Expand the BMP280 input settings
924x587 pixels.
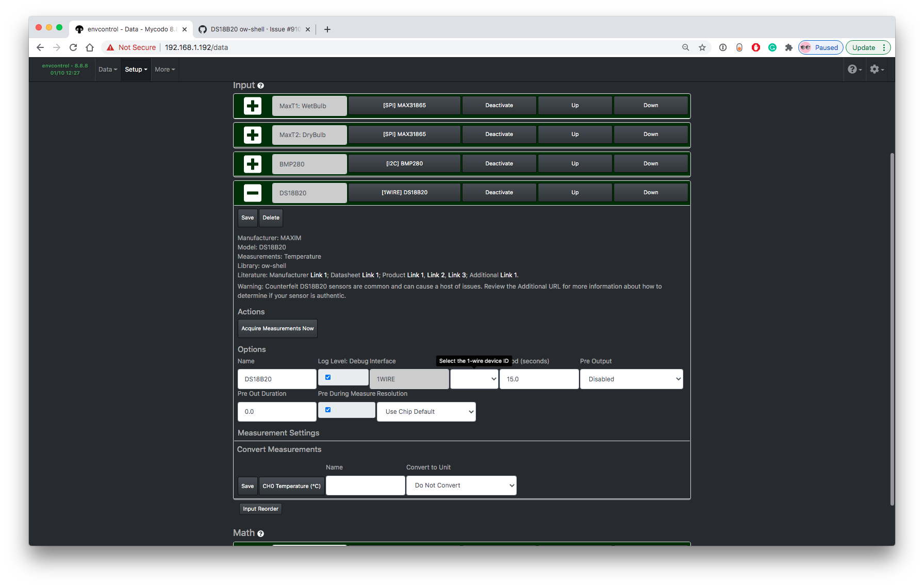point(252,164)
